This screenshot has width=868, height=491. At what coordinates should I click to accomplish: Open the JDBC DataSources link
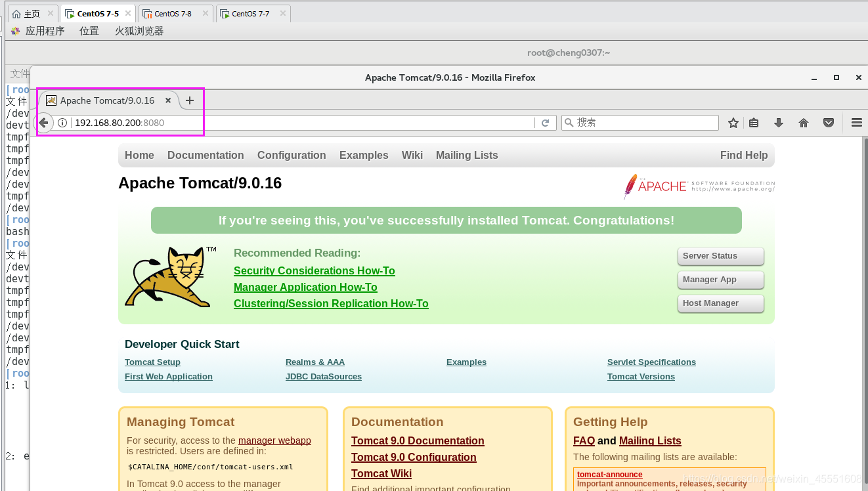[324, 377]
